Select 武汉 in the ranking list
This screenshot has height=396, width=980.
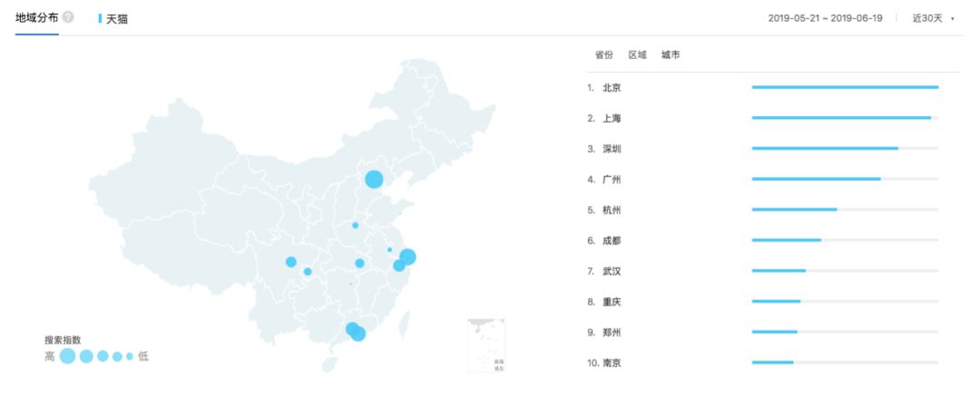612,272
